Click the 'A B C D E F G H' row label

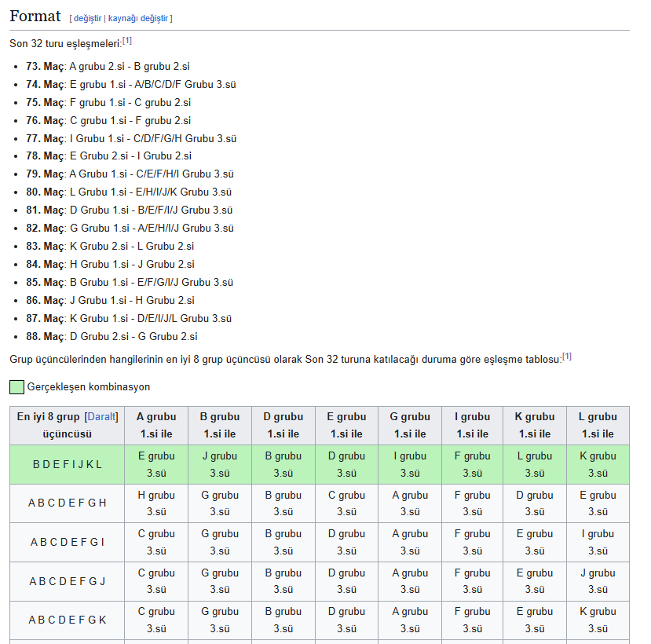68,503
